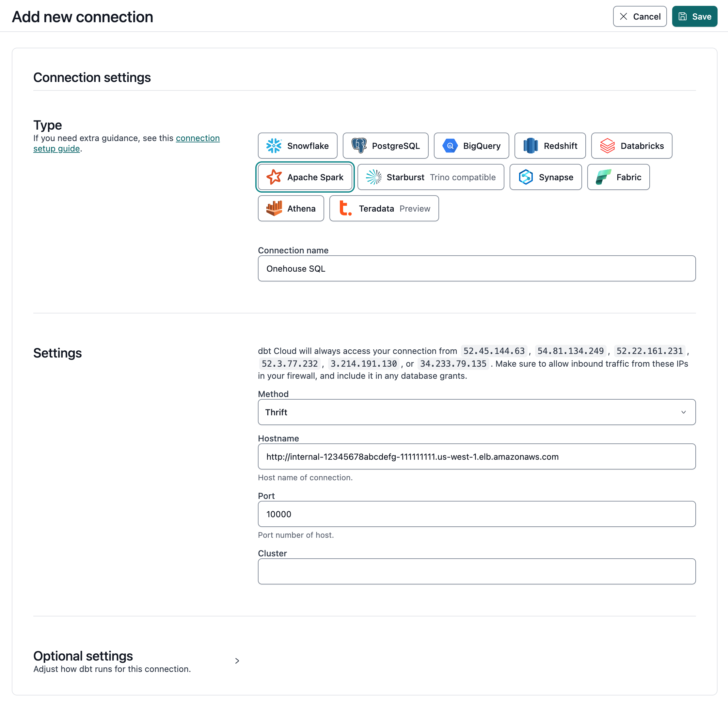Screen dimensions: 728x702
Task: Click into the empty Cluster field
Action: coord(476,571)
